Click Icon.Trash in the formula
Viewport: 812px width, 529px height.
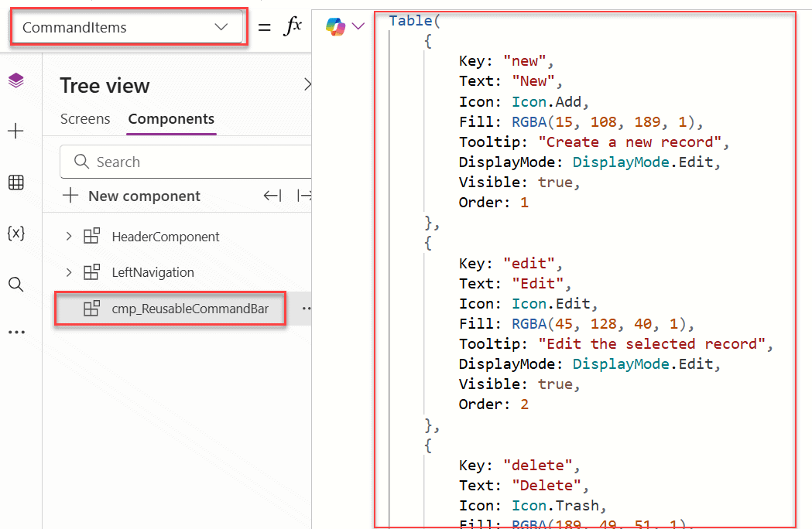(x=555, y=506)
